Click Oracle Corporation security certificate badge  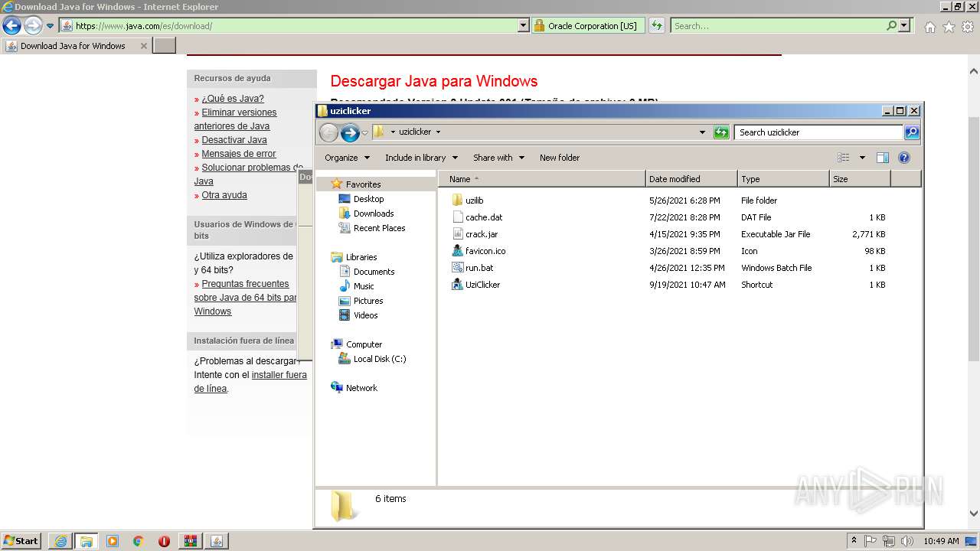pyautogui.click(x=586, y=26)
